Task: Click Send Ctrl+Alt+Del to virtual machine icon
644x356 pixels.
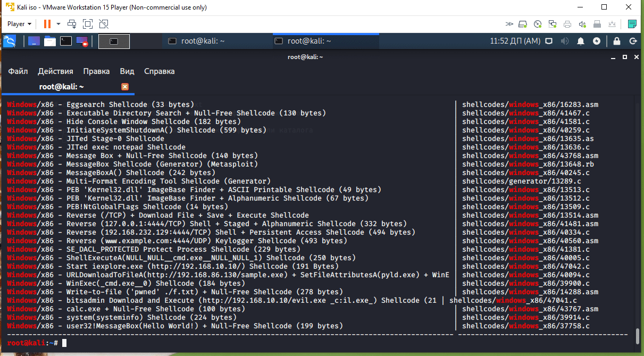Action: coord(72,24)
